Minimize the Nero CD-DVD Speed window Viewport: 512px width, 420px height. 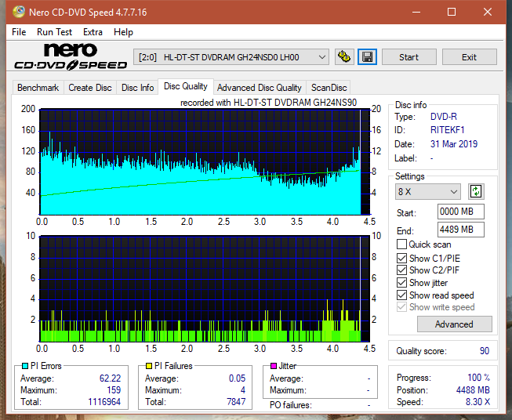point(416,12)
